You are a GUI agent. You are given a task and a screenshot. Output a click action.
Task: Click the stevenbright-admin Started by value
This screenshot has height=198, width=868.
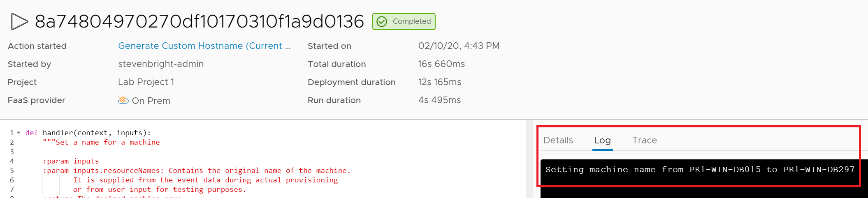point(161,64)
